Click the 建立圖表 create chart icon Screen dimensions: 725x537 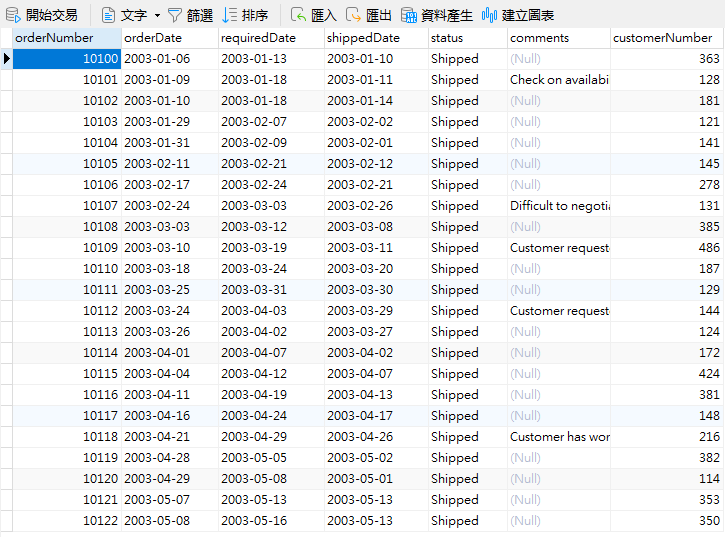tap(489, 15)
